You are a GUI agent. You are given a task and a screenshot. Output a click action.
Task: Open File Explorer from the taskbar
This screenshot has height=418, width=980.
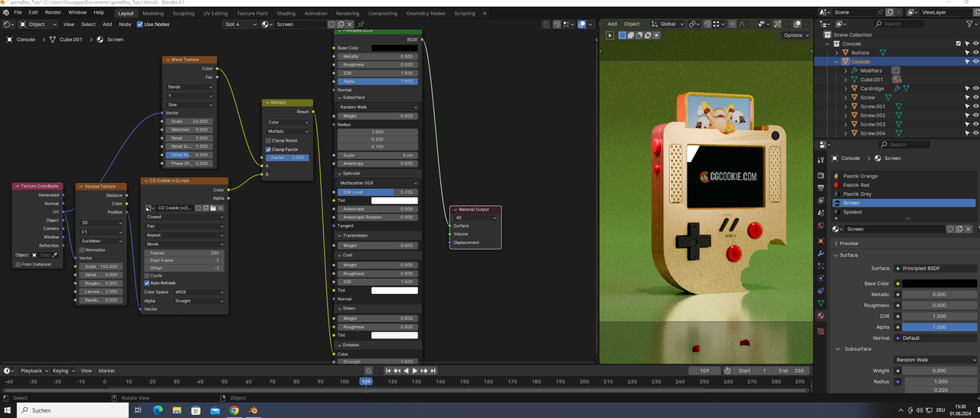point(177,410)
